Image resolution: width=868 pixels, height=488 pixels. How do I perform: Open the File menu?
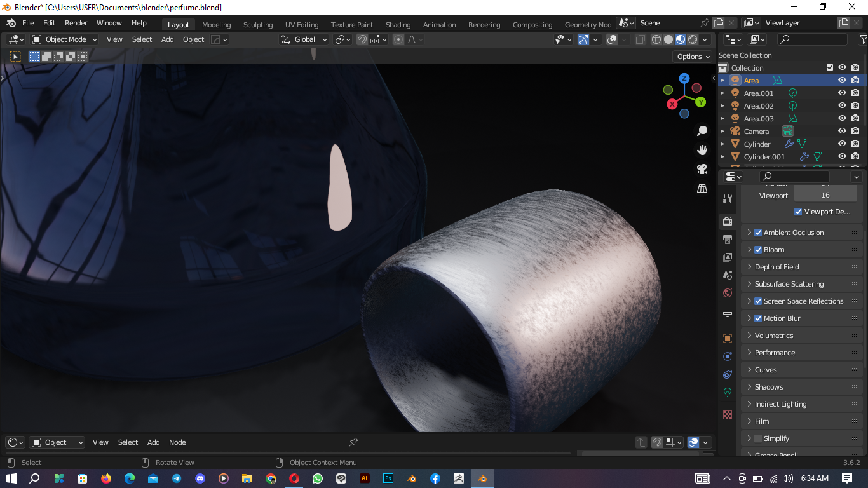pos(28,23)
